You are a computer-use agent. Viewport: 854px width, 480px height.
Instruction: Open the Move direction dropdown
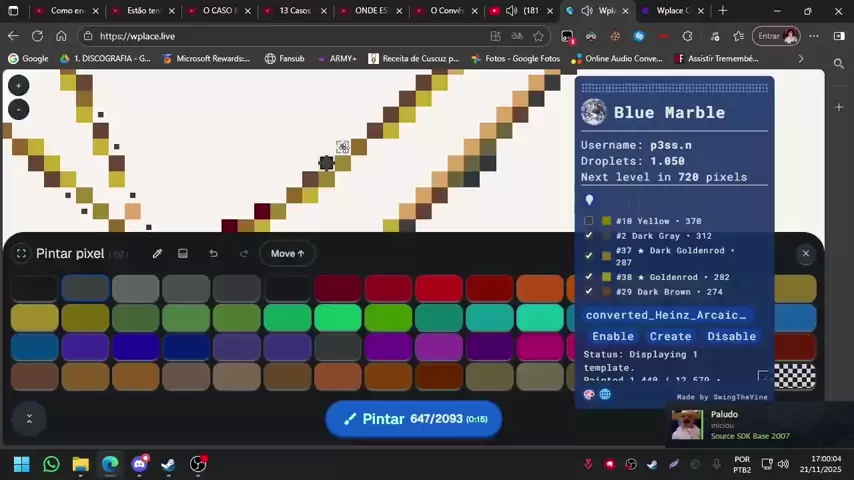click(x=288, y=254)
